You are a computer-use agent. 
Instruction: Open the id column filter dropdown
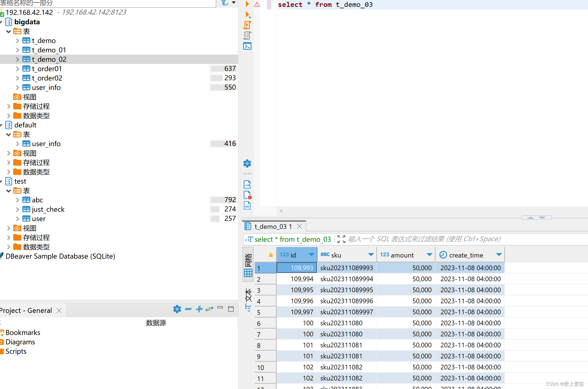tap(312, 255)
